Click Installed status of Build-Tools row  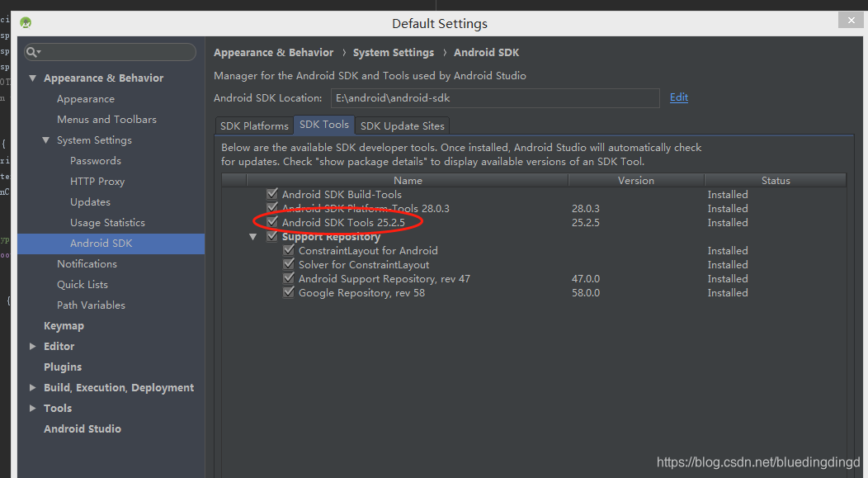click(728, 194)
